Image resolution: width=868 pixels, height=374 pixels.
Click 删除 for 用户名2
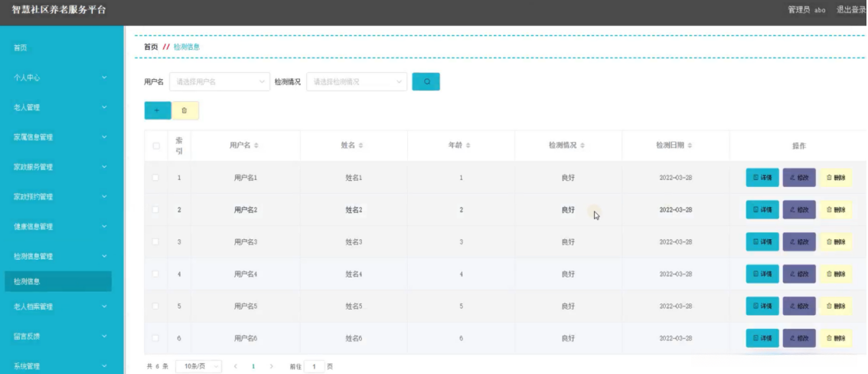(835, 209)
